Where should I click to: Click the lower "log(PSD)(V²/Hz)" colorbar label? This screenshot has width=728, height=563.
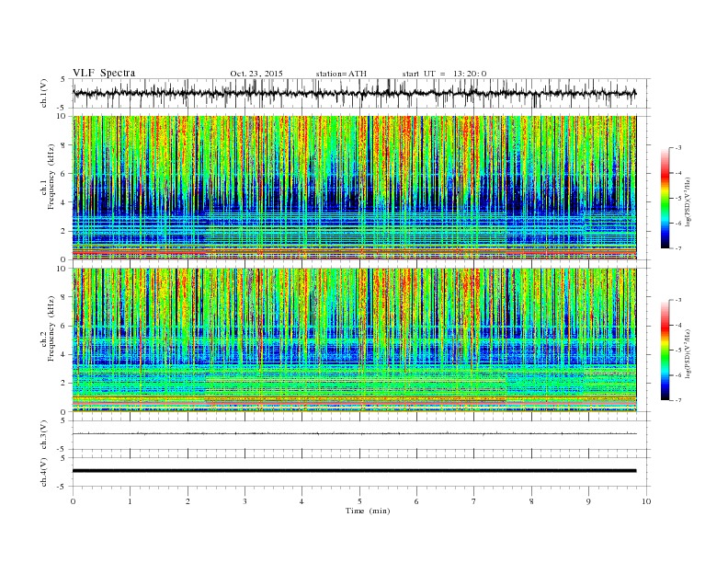coord(688,353)
